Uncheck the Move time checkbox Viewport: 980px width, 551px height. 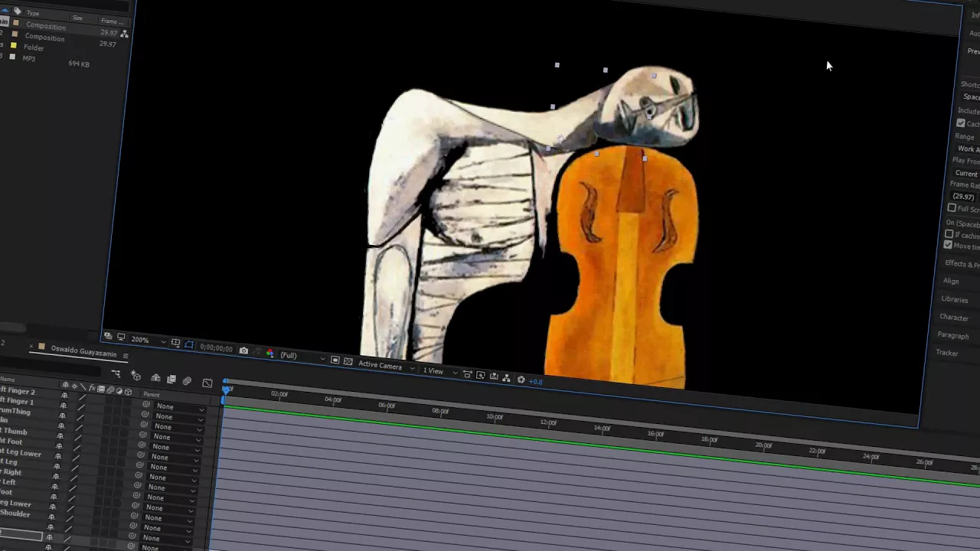click(949, 245)
